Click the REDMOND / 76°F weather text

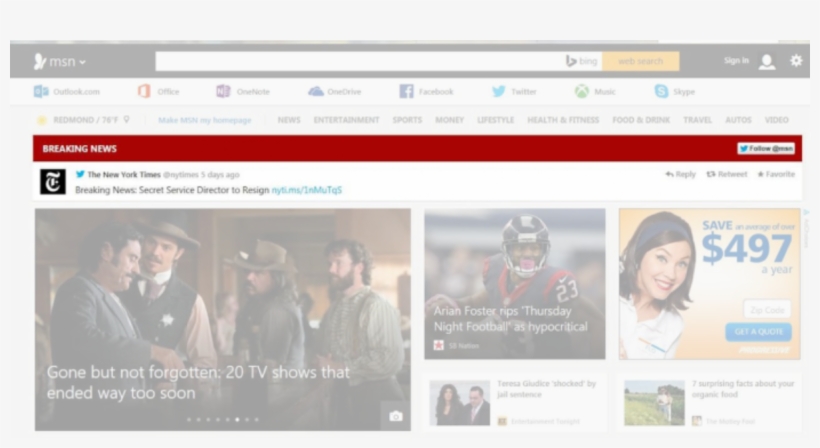point(86,120)
